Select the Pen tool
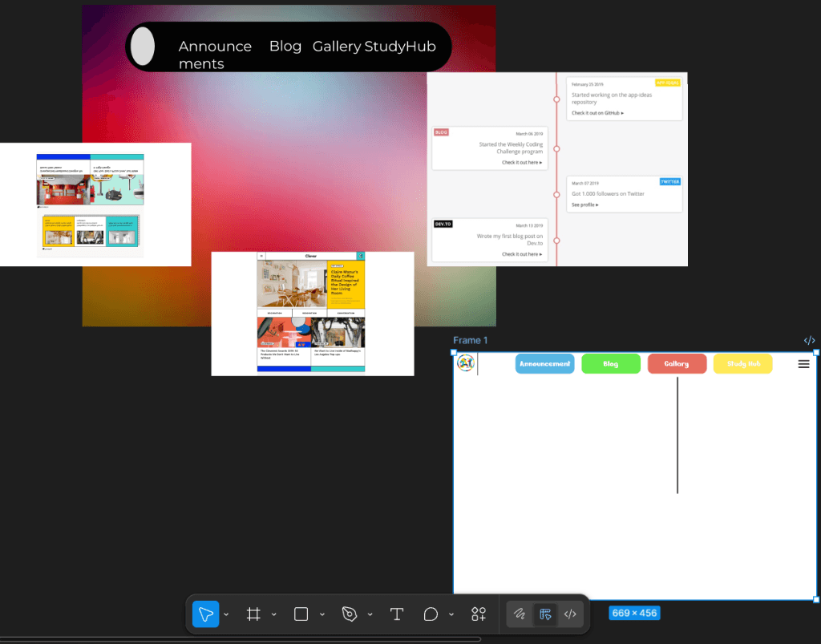Image resolution: width=821 pixels, height=644 pixels. (349, 614)
